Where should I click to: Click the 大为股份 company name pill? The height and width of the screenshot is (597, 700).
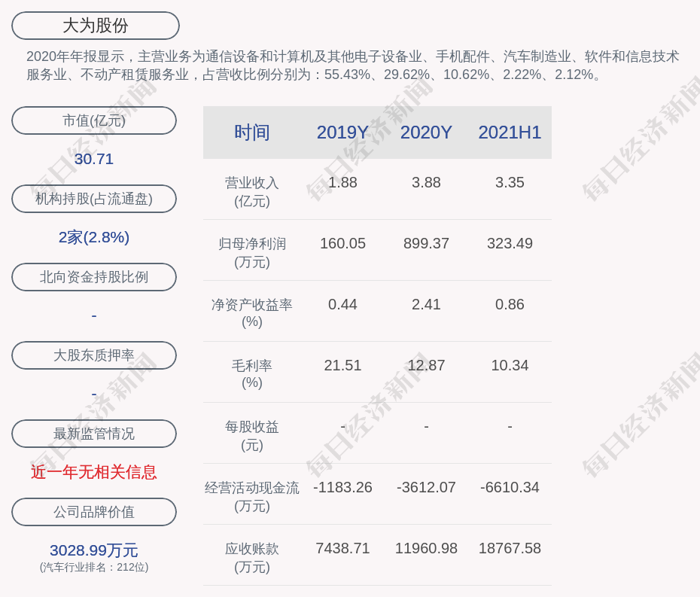(96, 26)
